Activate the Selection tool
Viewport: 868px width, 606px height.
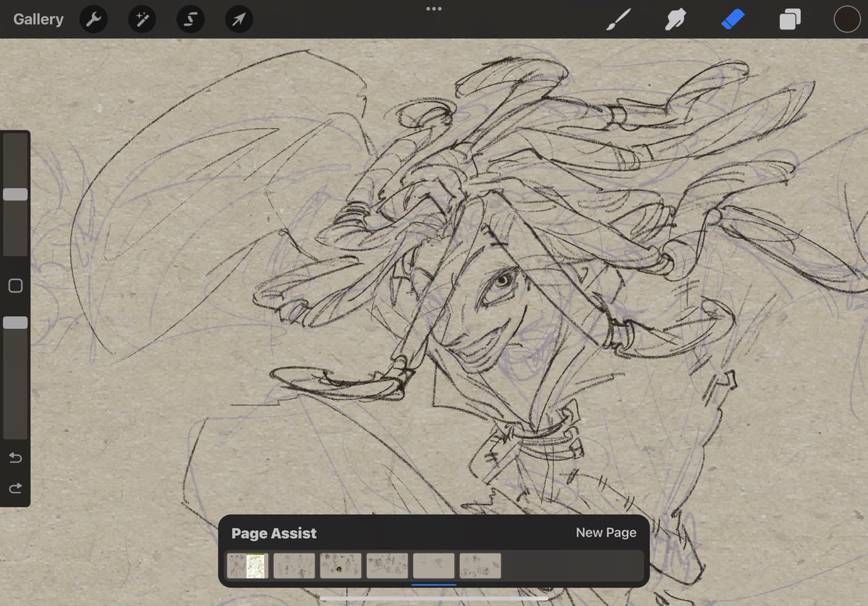190,20
